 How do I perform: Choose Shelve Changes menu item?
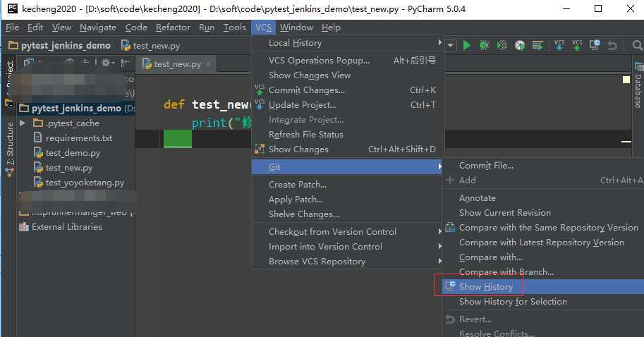(348, 214)
